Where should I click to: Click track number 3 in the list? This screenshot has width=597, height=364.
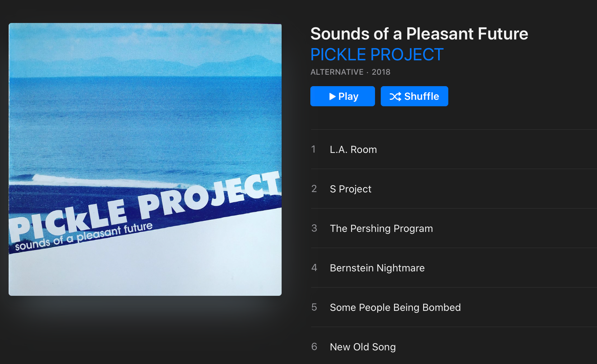click(x=314, y=228)
